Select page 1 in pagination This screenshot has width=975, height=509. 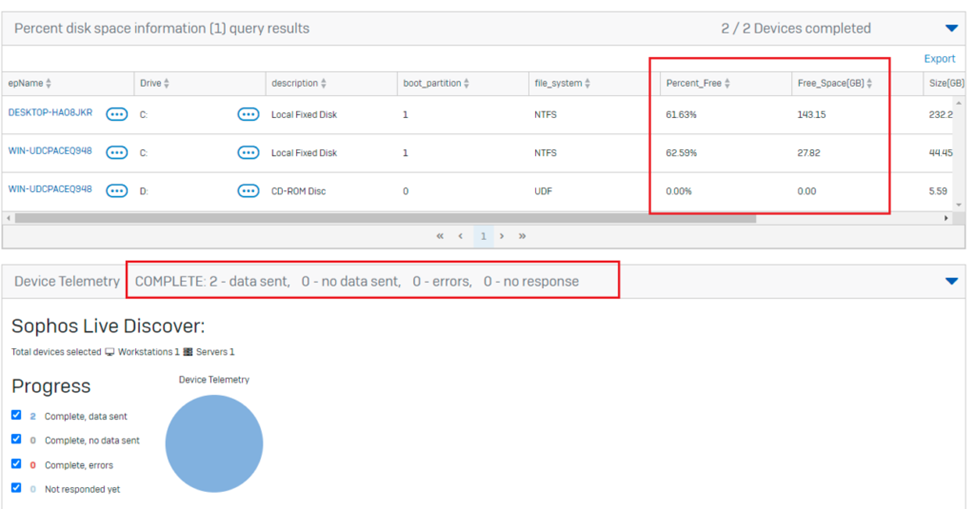point(483,236)
